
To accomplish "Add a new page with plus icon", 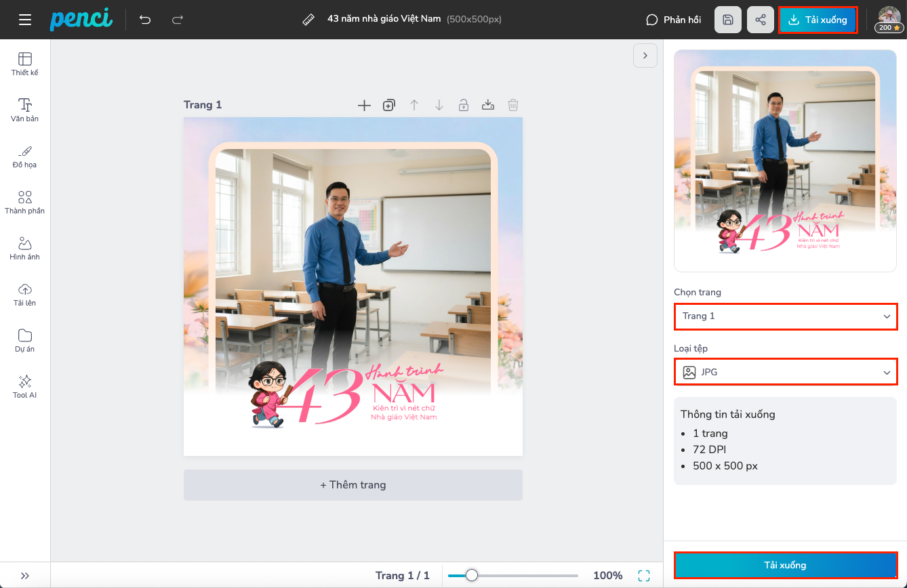I will click(x=364, y=105).
